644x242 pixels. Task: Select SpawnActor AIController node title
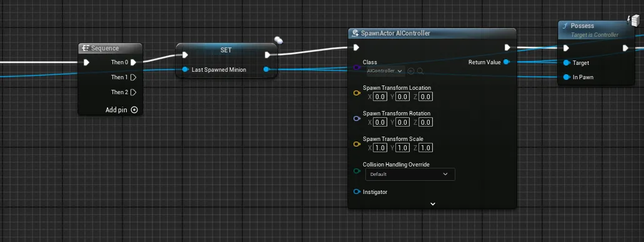point(395,33)
